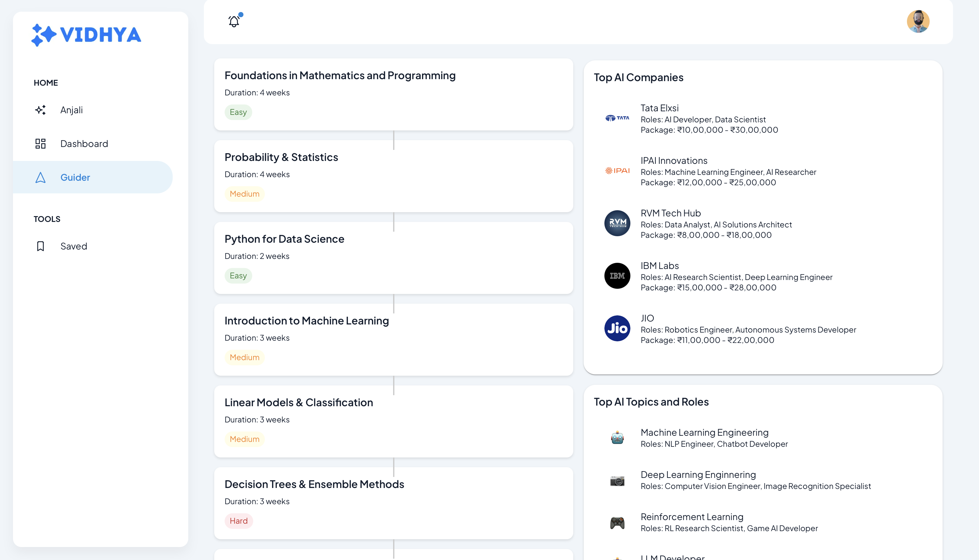Screen dimensions: 979x560
Task: Open the user profile avatar
Action: tap(918, 21)
